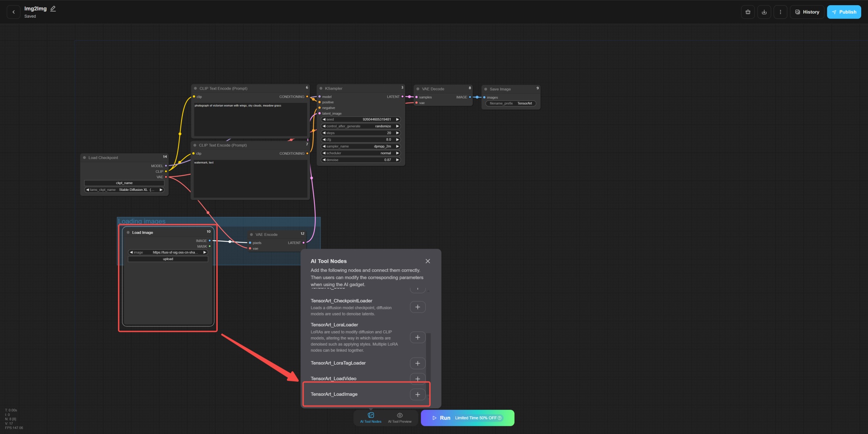Click the clear canvas brush icon
Viewport: 868px width, 434px height.
748,12
